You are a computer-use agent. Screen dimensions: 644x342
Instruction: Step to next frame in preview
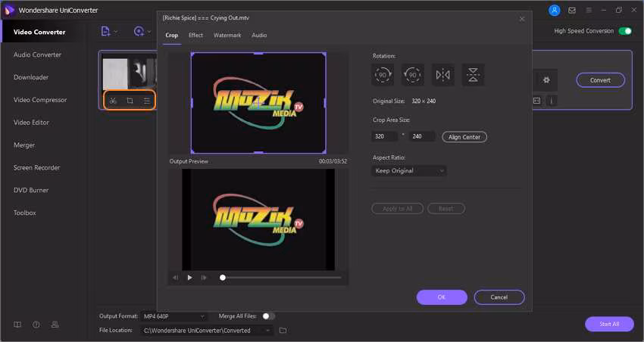pos(204,278)
